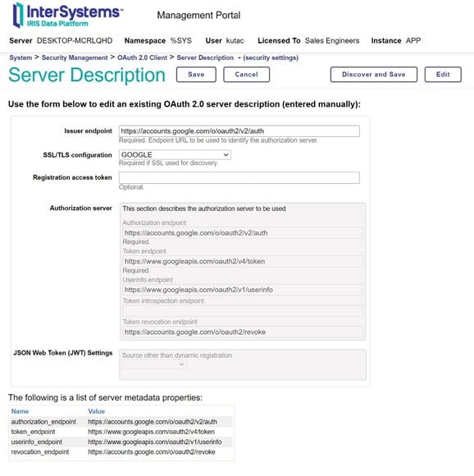Click Management Portal title text
This screenshot has height=476, width=474.
[198, 15]
